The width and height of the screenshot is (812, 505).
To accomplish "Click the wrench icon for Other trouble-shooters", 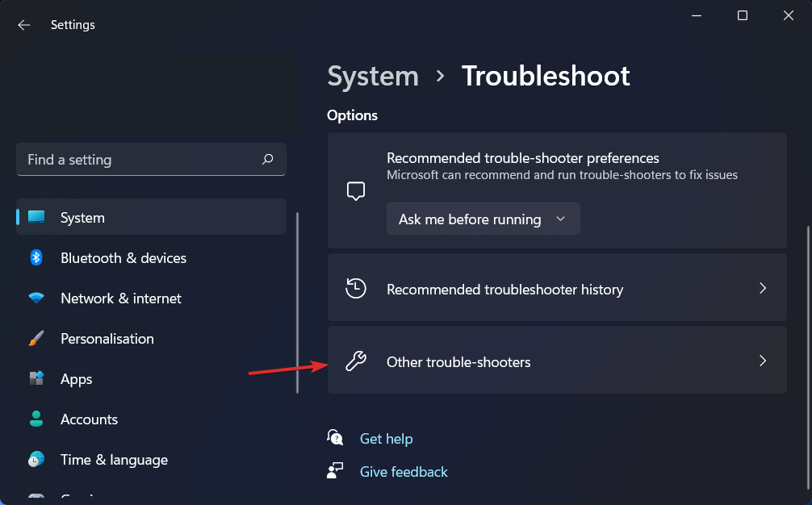I will [x=356, y=361].
